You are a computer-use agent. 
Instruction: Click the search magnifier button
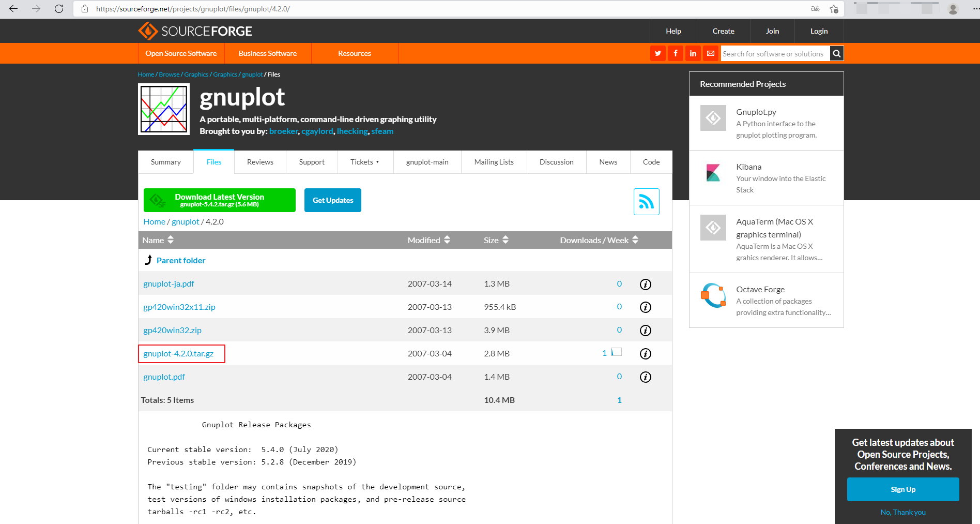(x=837, y=53)
